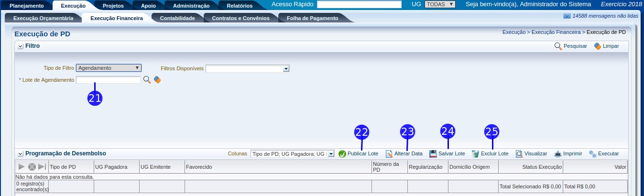Click the Pesquisar magnifier icon in Filtro header
This screenshot has height=196, width=644.
pyautogui.click(x=558, y=46)
